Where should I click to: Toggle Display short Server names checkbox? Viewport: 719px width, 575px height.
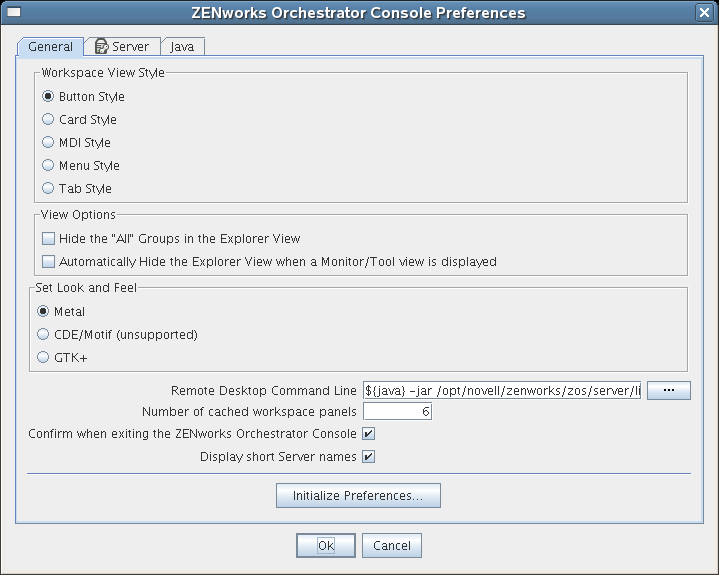click(368, 456)
